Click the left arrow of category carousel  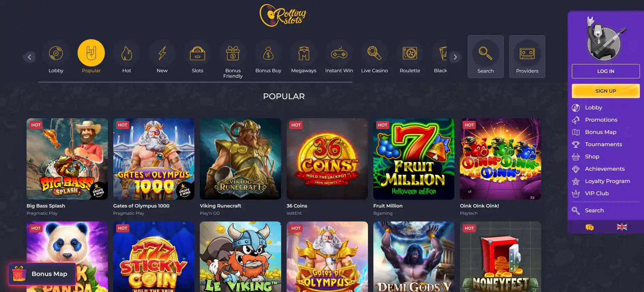(29, 57)
